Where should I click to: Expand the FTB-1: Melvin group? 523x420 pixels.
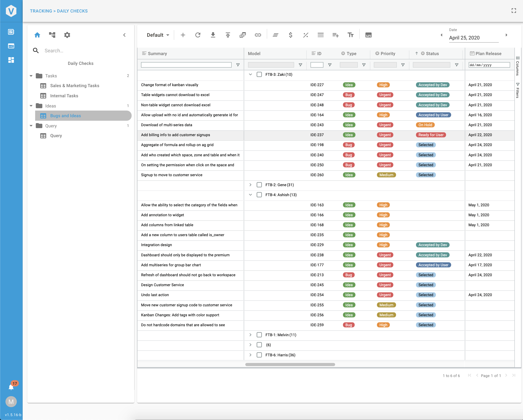250,335
